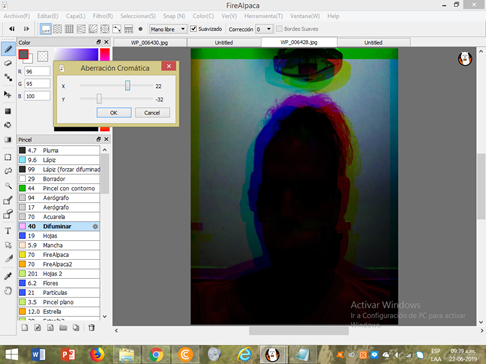Viewport: 486px width, 364px height.
Task: Select the Brush tool in left toolbar
Action: (8, 49)
